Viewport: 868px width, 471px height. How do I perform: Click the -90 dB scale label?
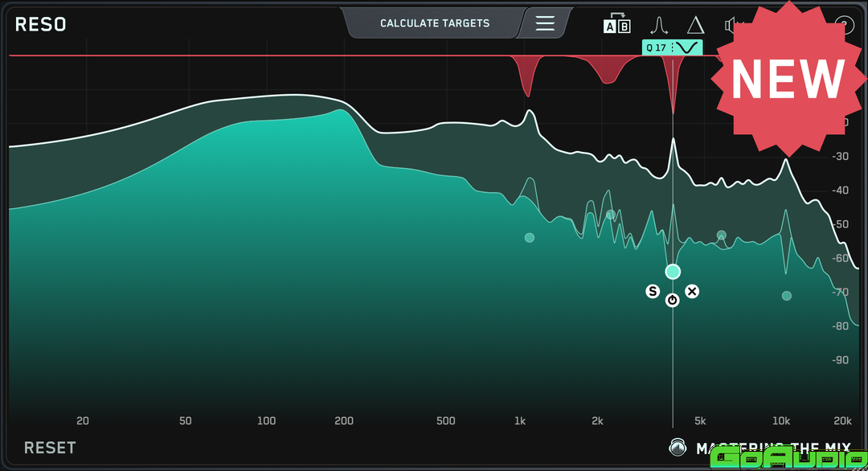pos(841,360)
